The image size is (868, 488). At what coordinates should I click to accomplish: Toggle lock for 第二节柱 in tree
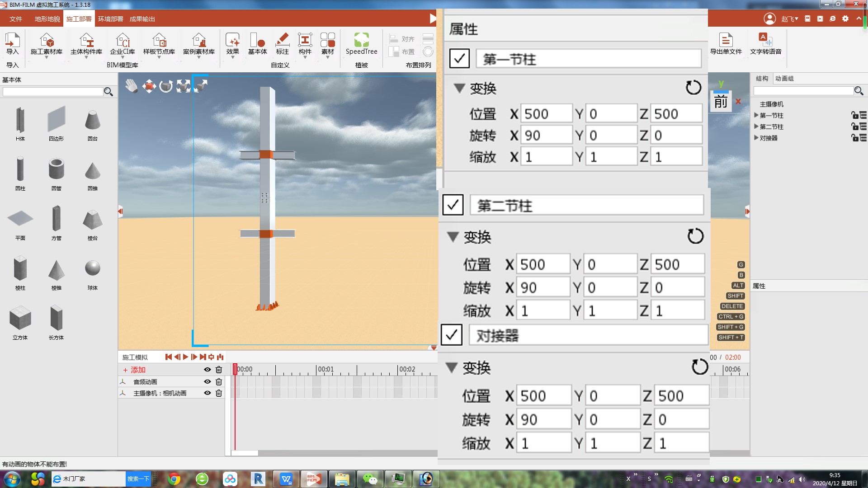(854, 127)
